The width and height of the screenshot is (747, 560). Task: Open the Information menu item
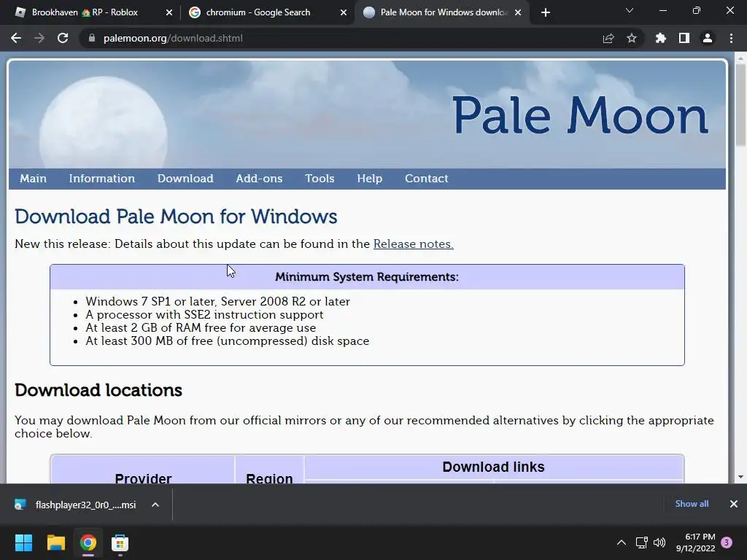pyautogui.click(x=102, y=179)
